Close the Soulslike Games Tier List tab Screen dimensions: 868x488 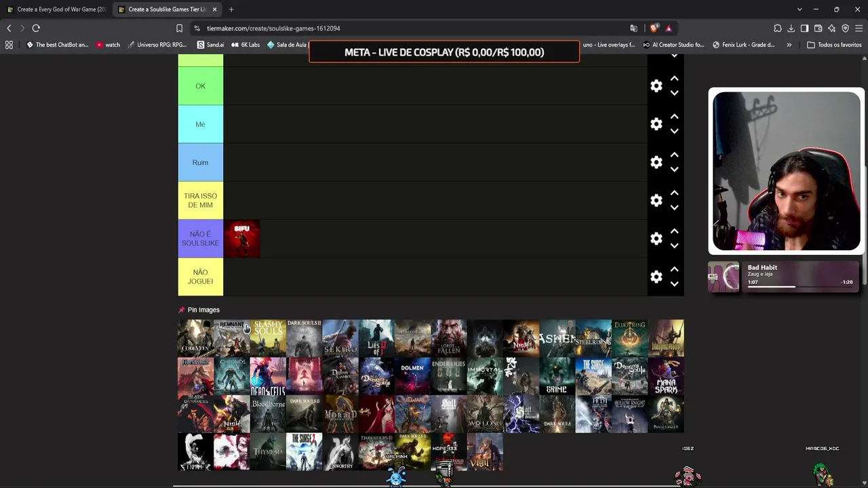[x=214, y=9]
